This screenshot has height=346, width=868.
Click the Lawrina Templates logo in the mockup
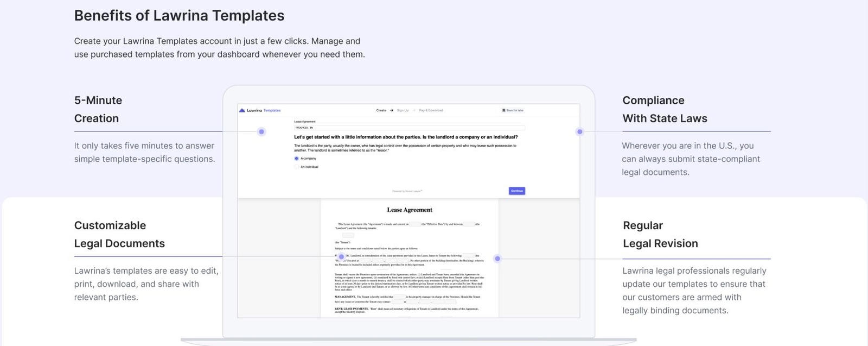pos(260,110)
